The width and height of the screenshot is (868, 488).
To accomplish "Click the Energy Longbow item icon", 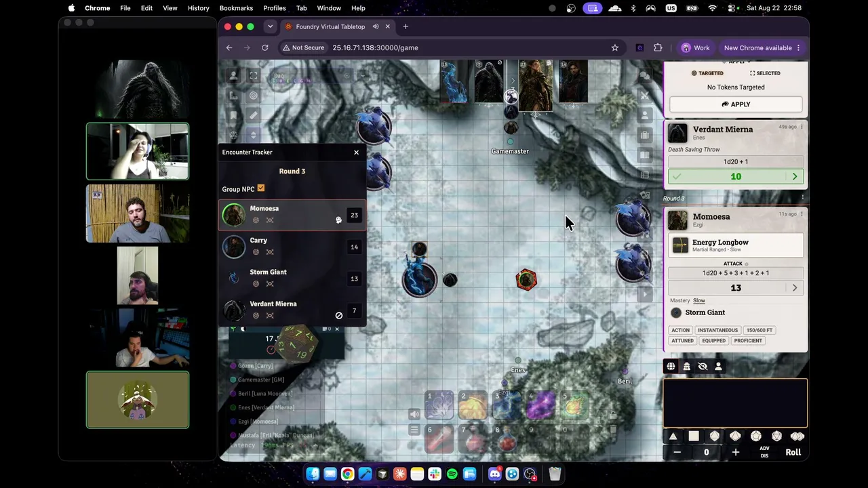I will (680, 245).
